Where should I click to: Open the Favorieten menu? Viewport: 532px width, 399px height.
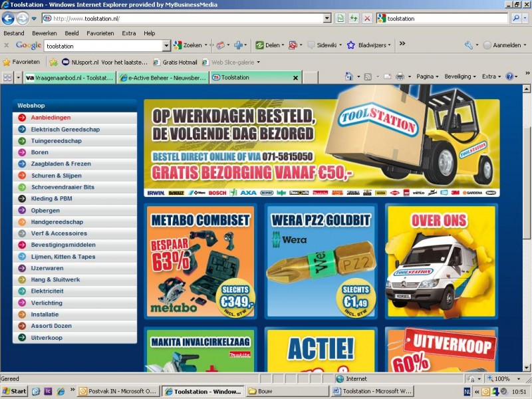(100, 33)
